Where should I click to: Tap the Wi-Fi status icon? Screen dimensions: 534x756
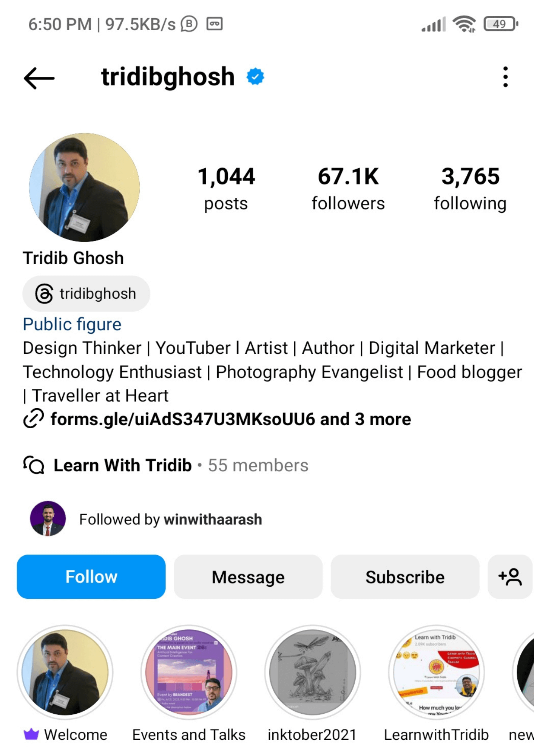464,25
